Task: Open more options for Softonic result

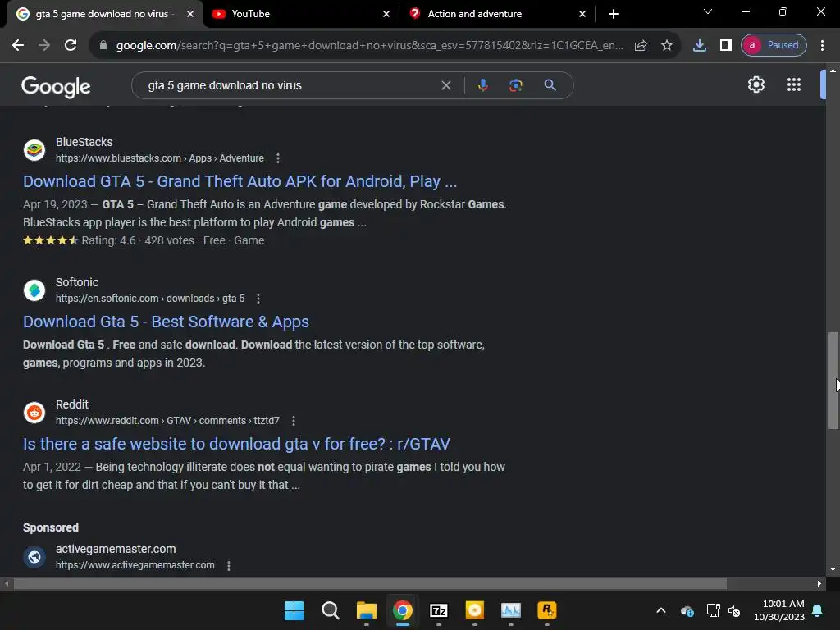Action: [x=258, y=299]
